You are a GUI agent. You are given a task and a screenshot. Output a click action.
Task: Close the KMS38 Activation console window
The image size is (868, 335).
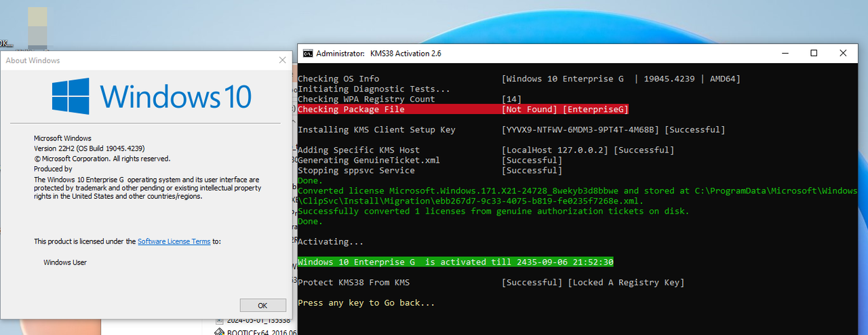[843, 53]
